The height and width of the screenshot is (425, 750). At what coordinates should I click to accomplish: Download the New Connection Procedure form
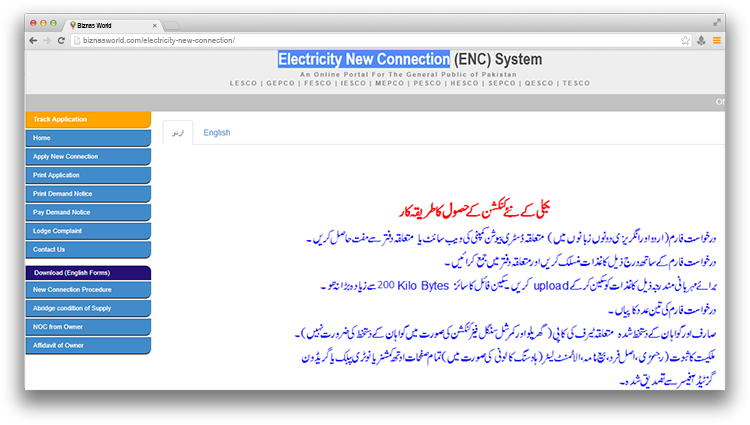point(87,289)
